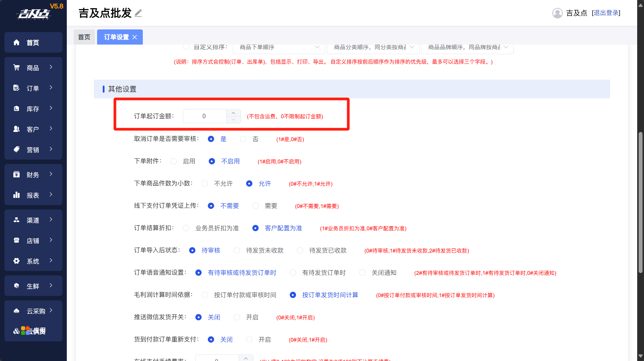644x361 pixels.
Task: Close the 订单设置 tab
Action: point(135,37)
